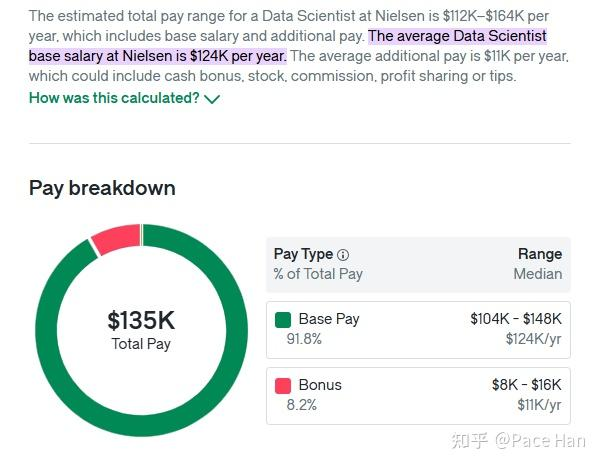Click the Zhihu @Pace Han watermark

click(518, 441)
